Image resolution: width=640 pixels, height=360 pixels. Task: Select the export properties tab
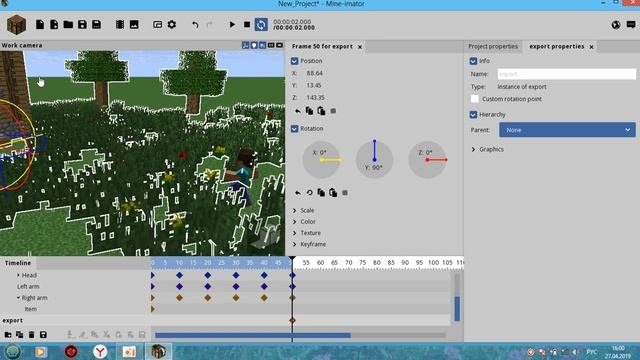[x=556, y=47]
